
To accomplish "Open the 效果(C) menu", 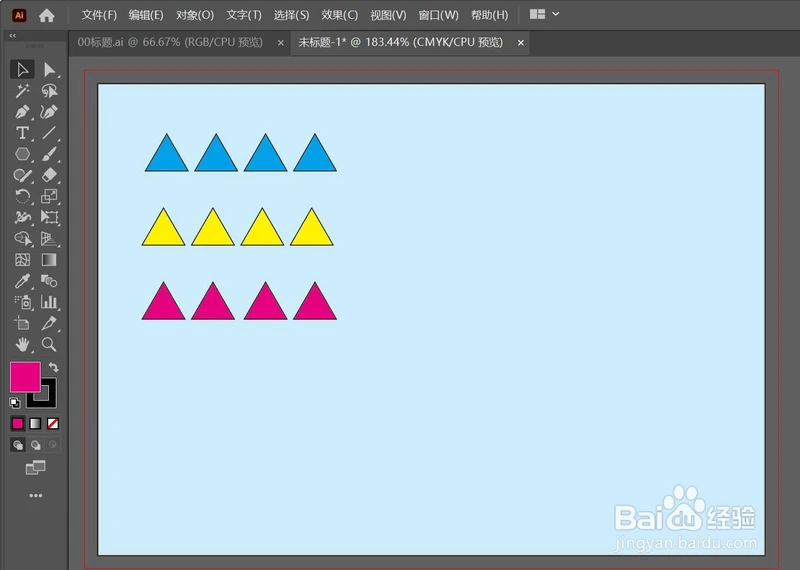I will point(339,15).
